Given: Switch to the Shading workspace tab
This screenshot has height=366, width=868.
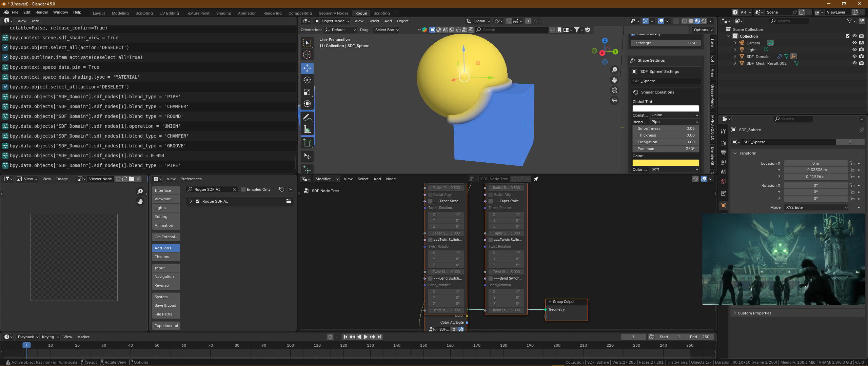Looking at the screenshot, I should pos(223,13).
